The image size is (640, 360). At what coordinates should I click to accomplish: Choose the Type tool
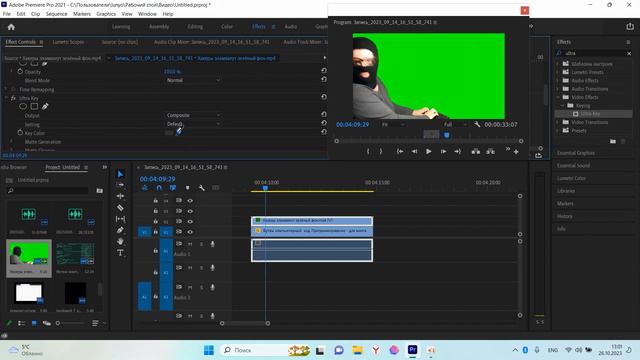click(120, 253)
